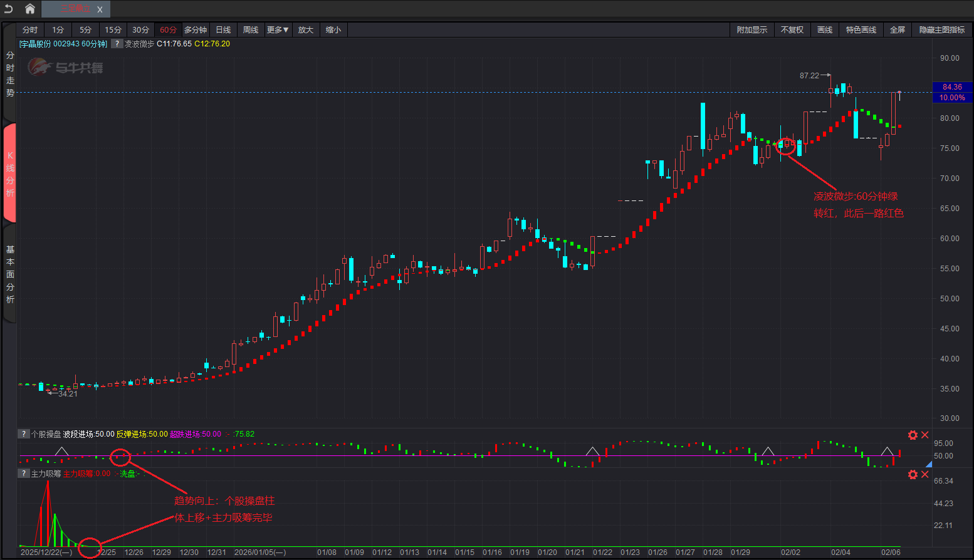The image size is (974, 560).
Task: Open help for 个股操盘 indicator
Action: (x=23, y=434)
